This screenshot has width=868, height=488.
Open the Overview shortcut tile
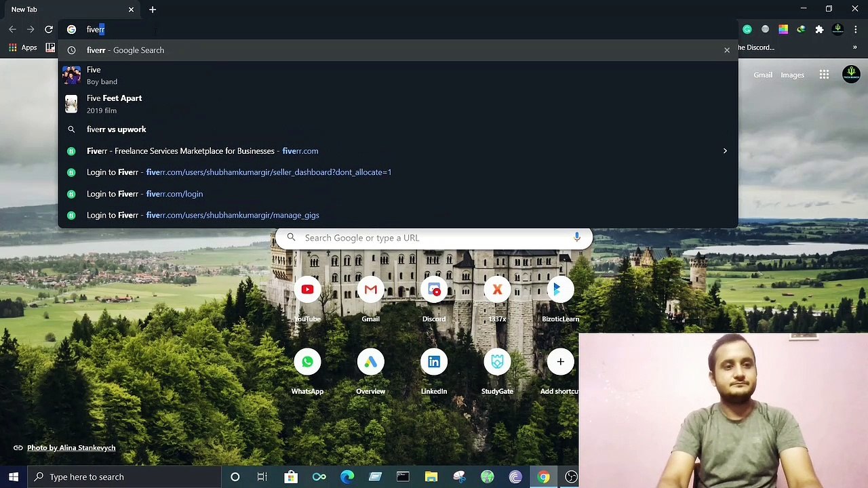pos(370,371)
